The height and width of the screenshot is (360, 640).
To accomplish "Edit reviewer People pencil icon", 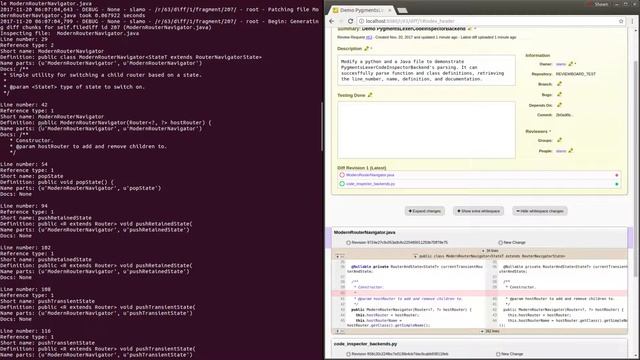I will pyautogui.click(x=571, y=151).
